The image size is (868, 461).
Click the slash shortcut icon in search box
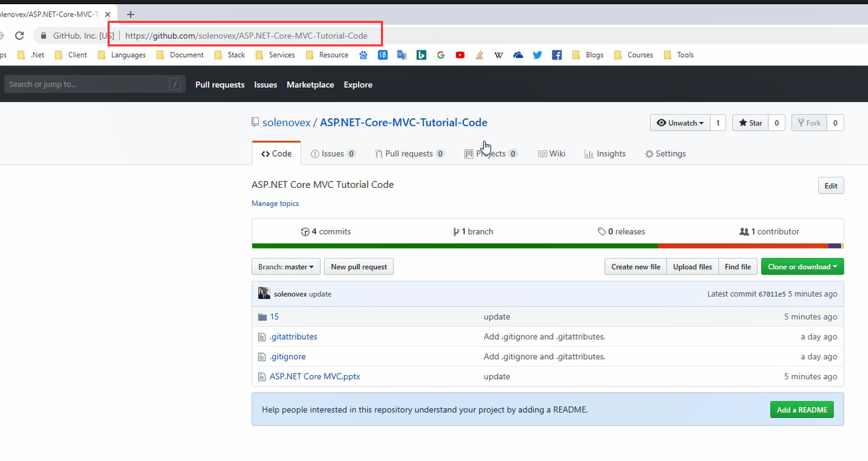tap(175, 85)
